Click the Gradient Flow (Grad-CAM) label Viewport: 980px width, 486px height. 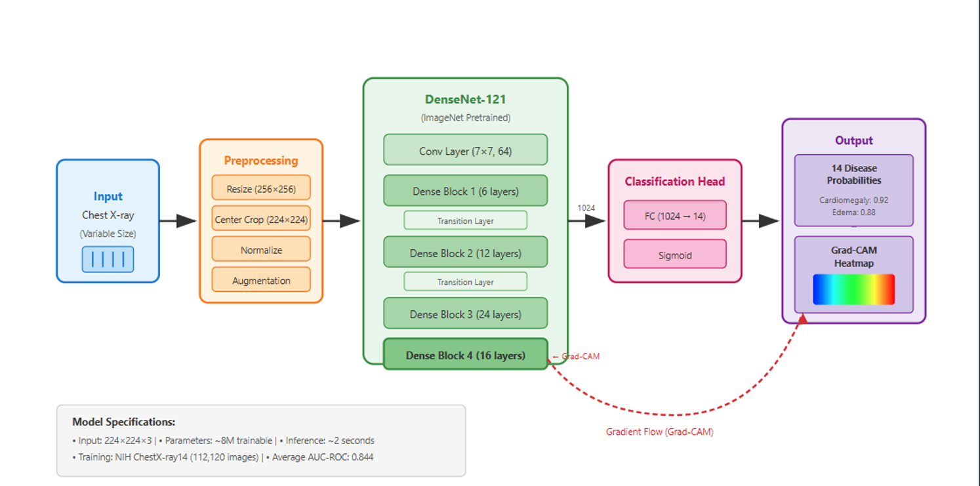(x=659, y=432)
